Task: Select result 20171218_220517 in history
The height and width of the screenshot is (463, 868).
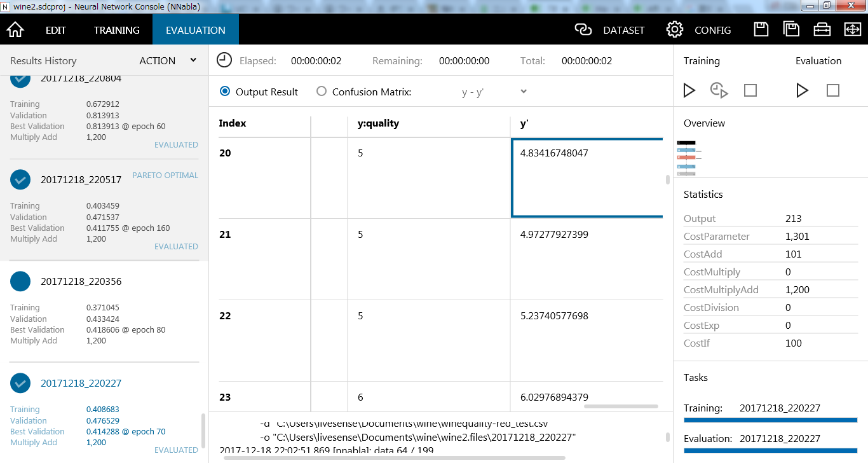Action: click(x=81, y=180)
